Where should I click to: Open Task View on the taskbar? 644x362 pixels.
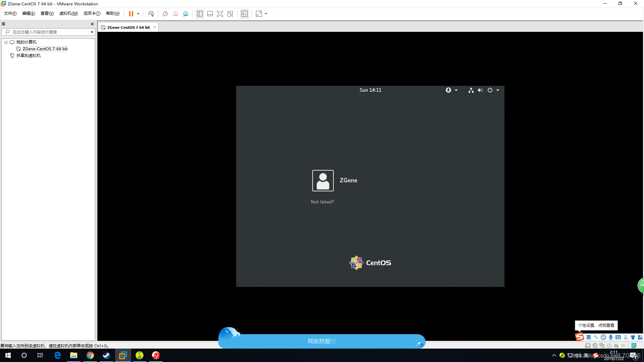pos(40,355)
